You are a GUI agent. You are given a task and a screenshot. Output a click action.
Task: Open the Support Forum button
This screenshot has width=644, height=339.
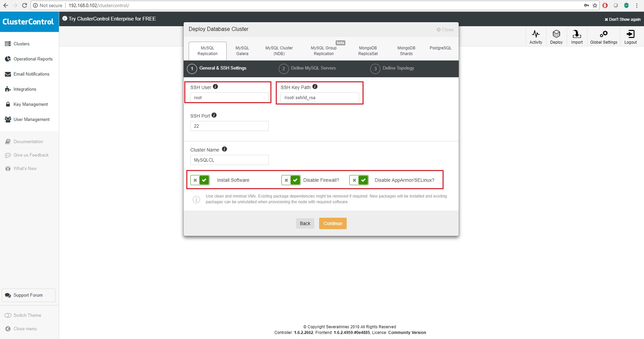click(29, 295)
